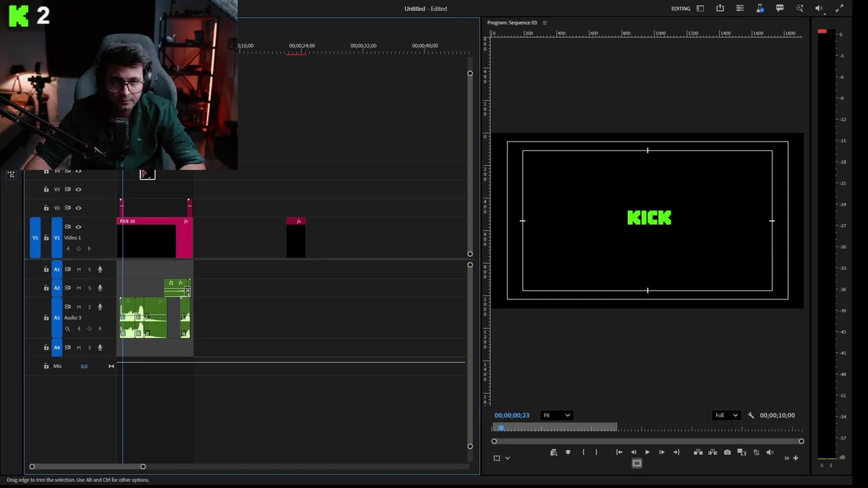Viewport: 868px width, 488px height.
Task: Toggle A4 track targeting
Action: click(x=57, y=348)
